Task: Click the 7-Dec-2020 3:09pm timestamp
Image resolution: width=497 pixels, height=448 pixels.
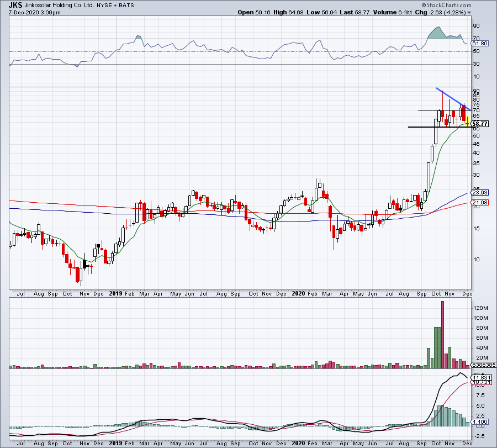Action: pos(34,13)
